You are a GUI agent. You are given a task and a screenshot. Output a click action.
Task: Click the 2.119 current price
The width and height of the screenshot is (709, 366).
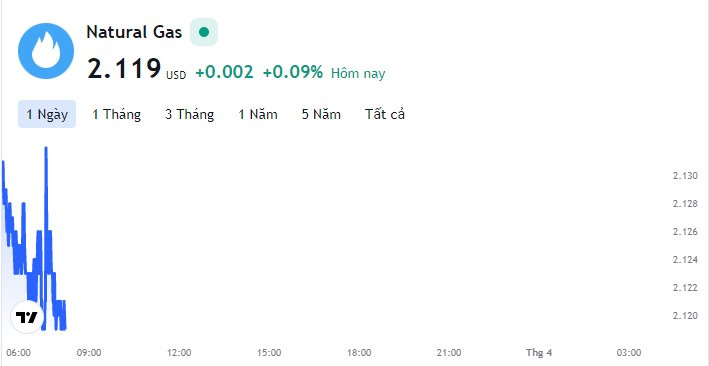[x=124, y=69]
